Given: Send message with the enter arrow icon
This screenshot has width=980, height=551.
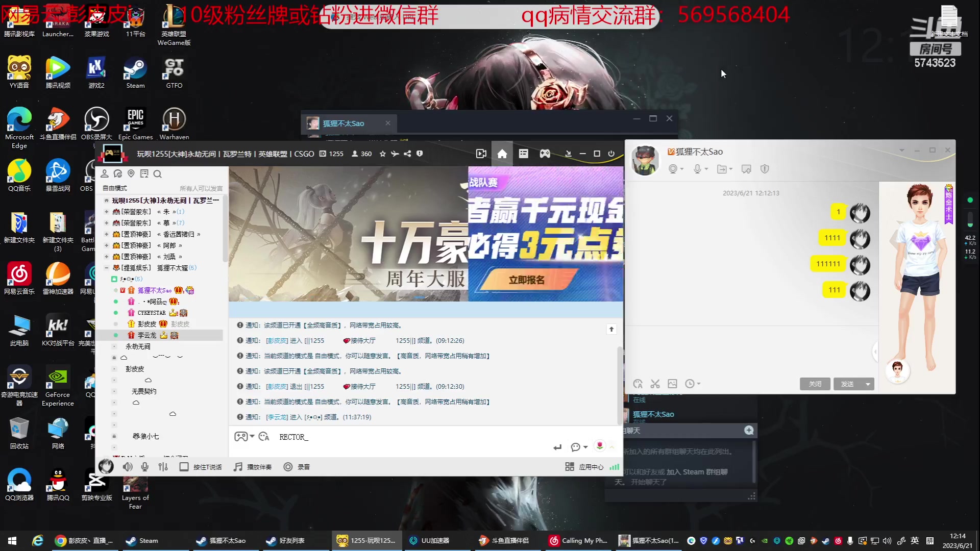Looking at the screenshot, I should tap(557, 447).
